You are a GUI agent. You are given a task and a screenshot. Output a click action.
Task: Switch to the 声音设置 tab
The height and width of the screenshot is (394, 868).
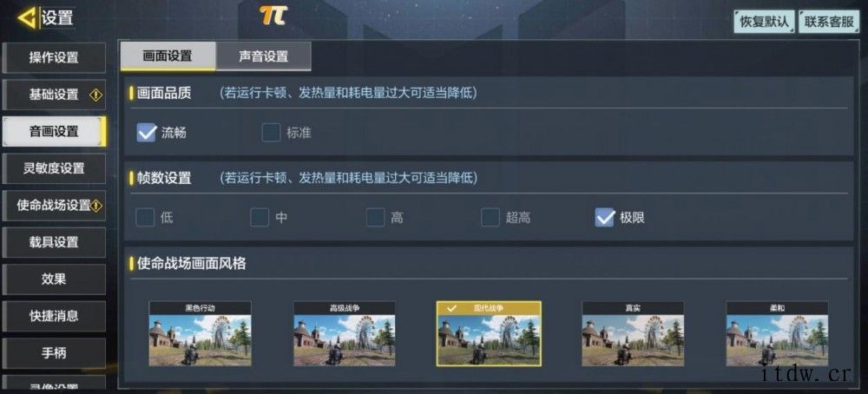[264, 56]
